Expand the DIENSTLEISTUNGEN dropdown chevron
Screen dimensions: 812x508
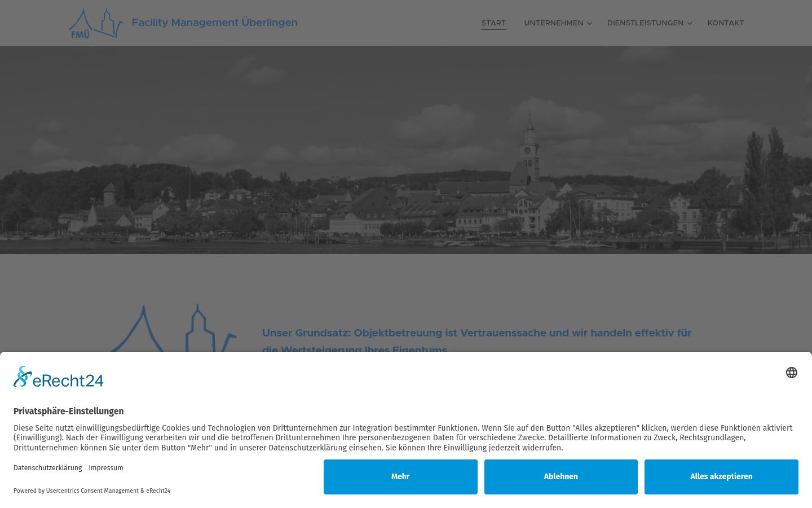point(690,24)
